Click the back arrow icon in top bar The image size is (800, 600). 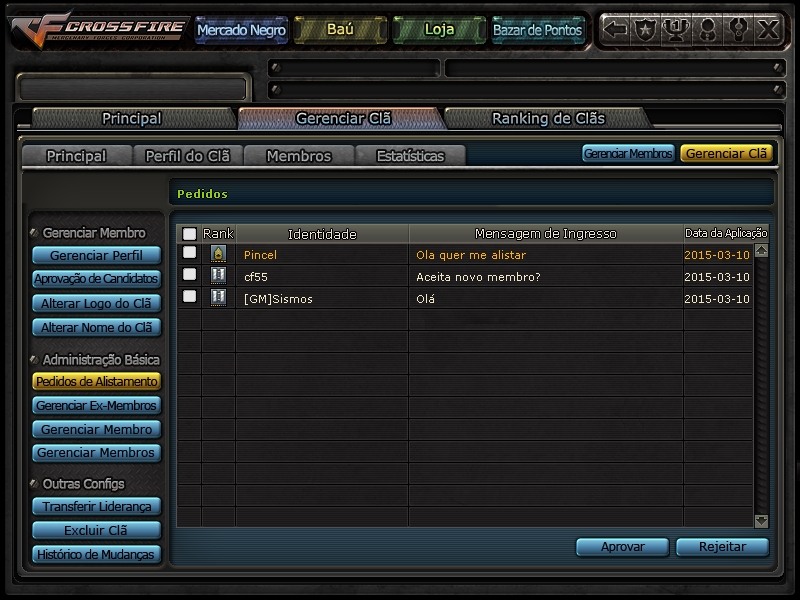coord(615,29)
